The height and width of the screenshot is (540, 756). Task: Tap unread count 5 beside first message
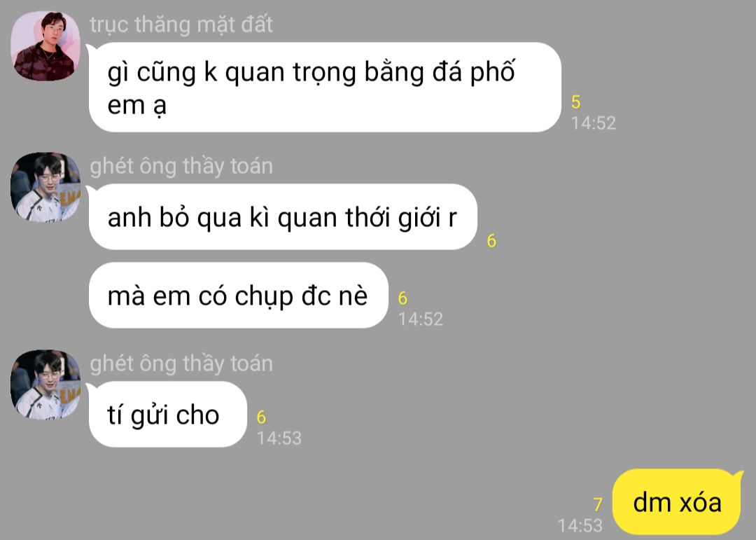point(575,102)
